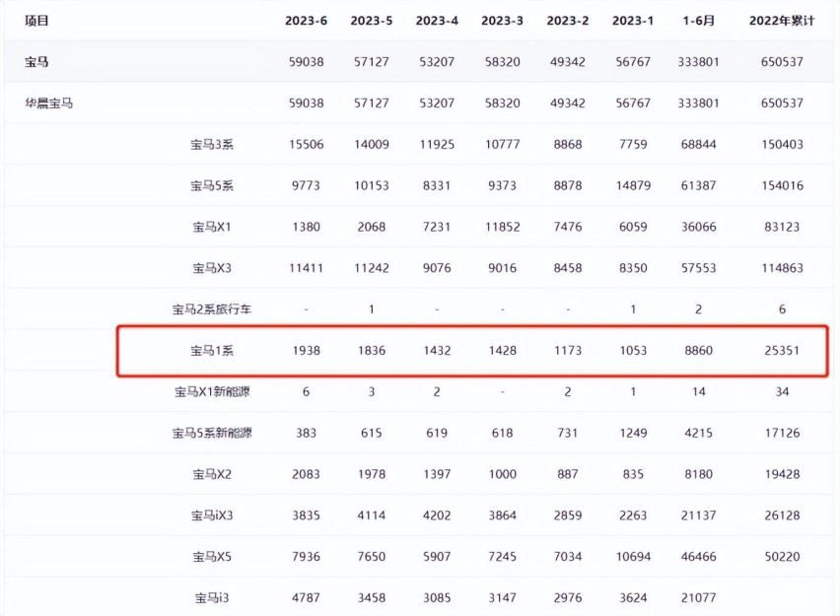The height and width of the screenshot is (616, 840).
Task: Select the 宝马X2 value 2083
Action: pyautogui.click(x=306, y=474)
